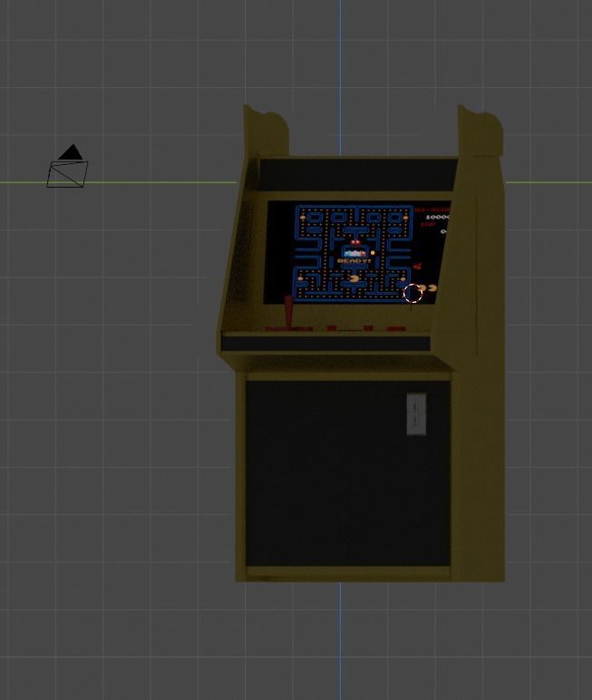The height and width of the screenshot is (700, 592).
Task: Click the READY! text on the game screen
Action: 354,261
